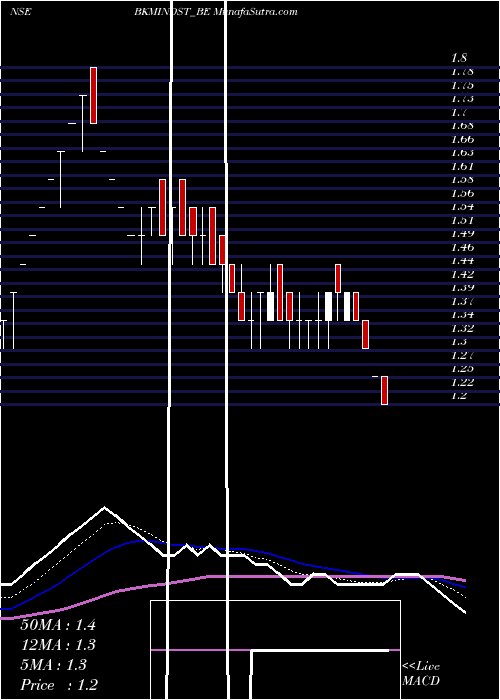The width and height of the screenshot is (500, 700).
Task: Click the 1.8 price axis label
Action: point(459,58)
